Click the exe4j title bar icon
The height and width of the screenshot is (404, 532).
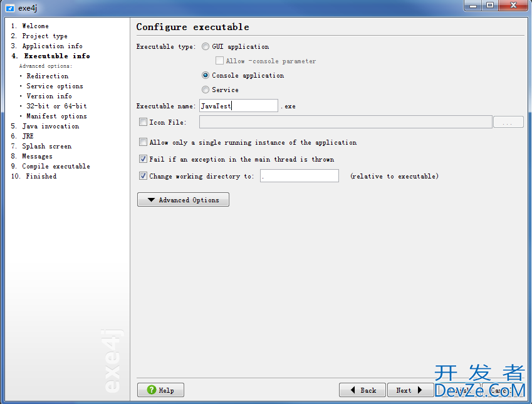[10, 8]
